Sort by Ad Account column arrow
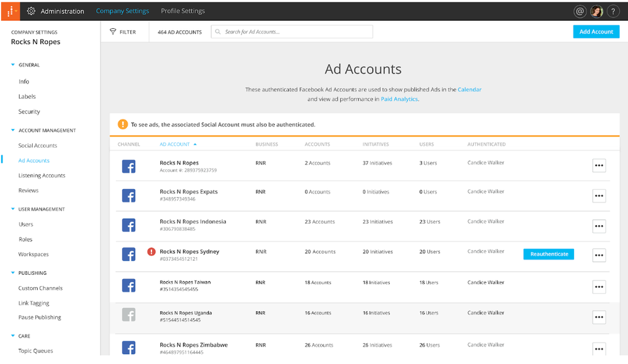 point(195,144)
